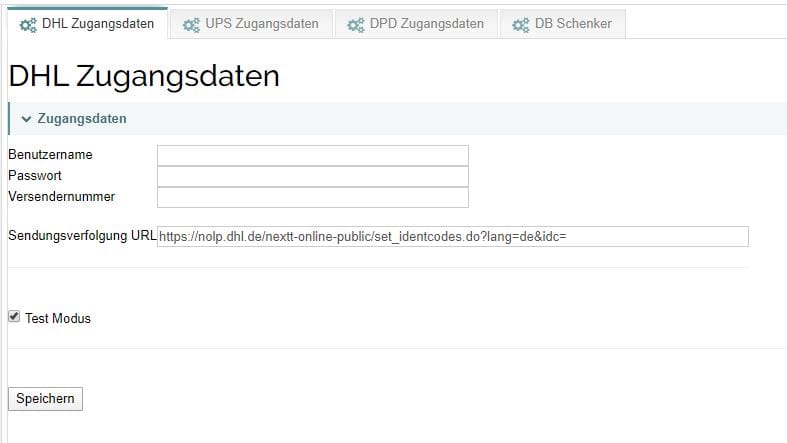Click the Test Modus label text

click(x=58, y=319)
